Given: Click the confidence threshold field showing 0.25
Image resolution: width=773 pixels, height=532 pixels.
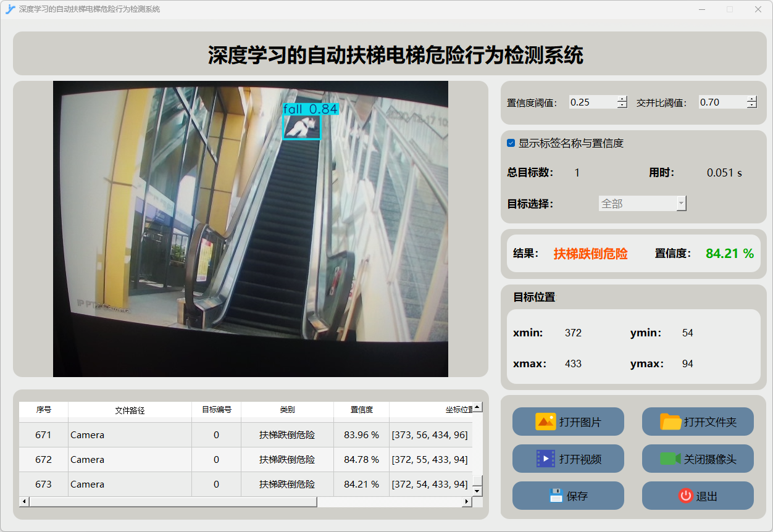Looking at the screenshot, I should [593, 102].
